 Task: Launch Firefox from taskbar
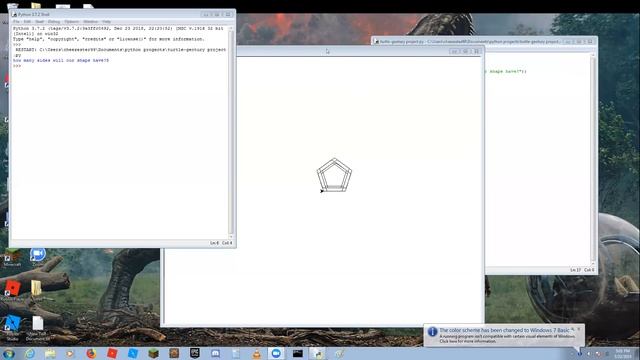91,353
